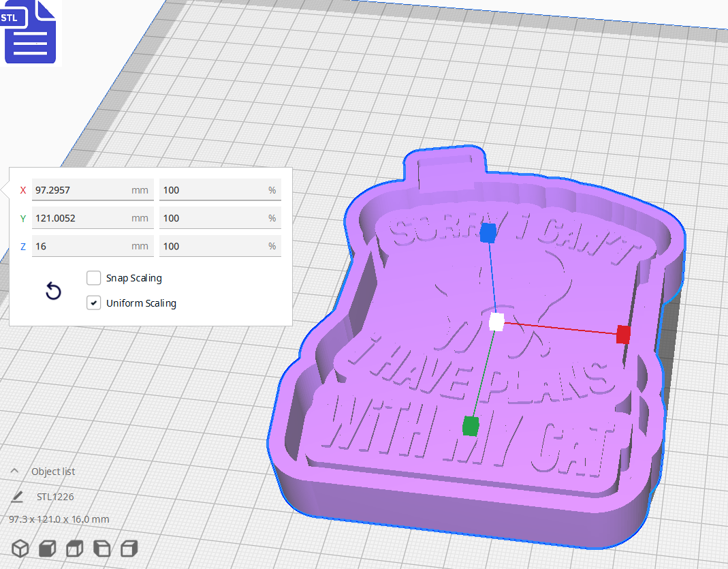Image resolution: width=728 pixels, height=569 pixels.
Task: Click the blue Z-axis scale handle
Action: pyautogui.click(x=486, y=234)
